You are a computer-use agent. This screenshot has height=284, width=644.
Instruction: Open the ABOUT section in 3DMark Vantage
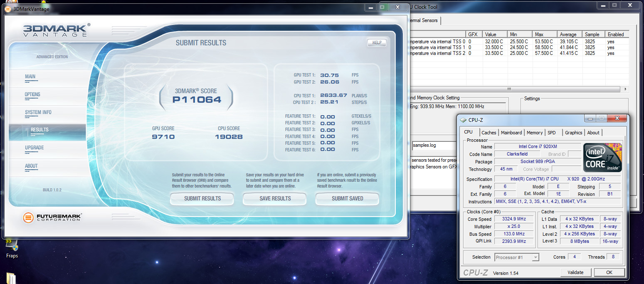point(31,166)
